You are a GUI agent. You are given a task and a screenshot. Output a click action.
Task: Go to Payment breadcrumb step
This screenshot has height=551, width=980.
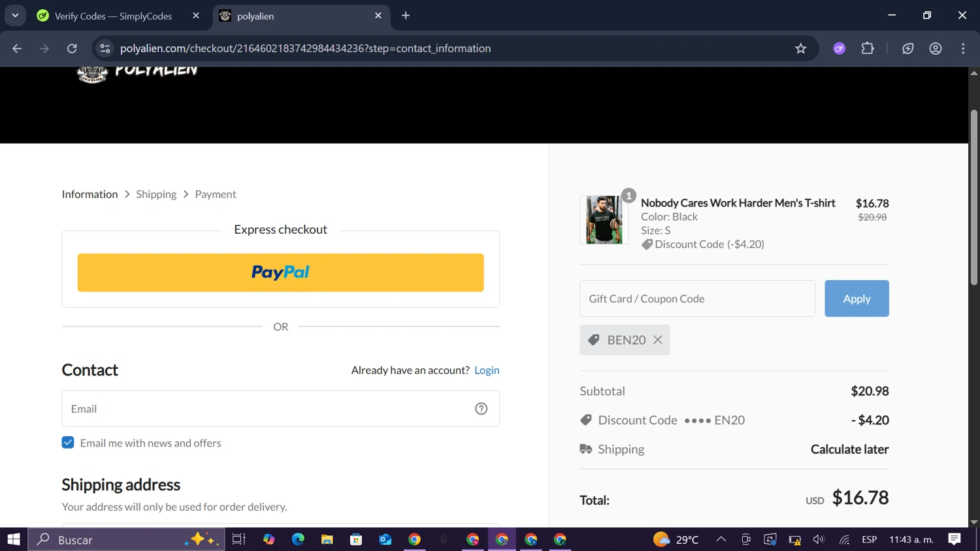coord(216,195)
